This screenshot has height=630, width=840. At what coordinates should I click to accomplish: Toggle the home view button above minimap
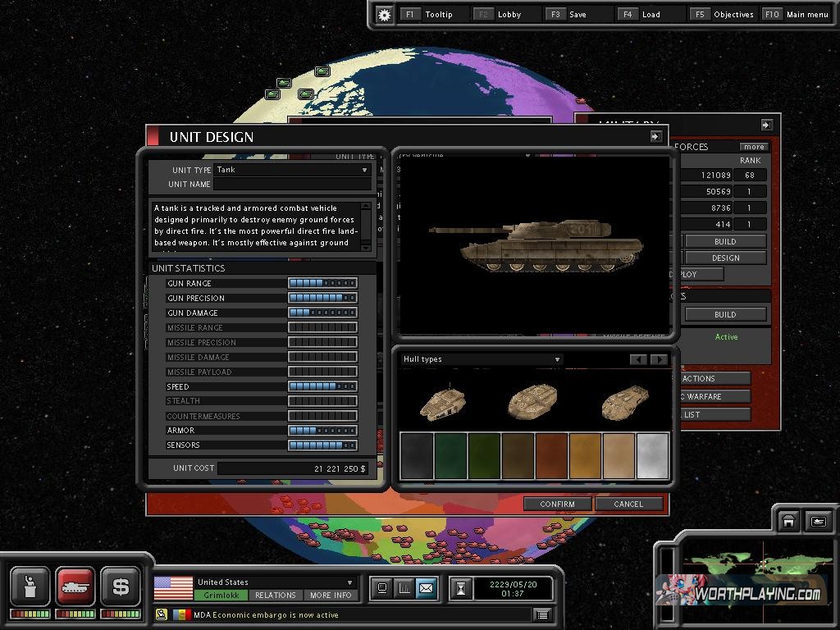pos(788,521)
